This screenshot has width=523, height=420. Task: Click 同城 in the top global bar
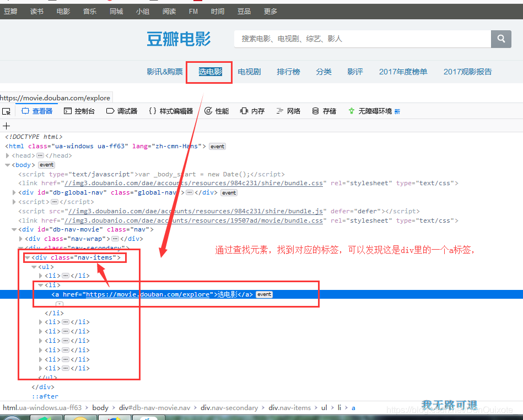pos(116,12)
